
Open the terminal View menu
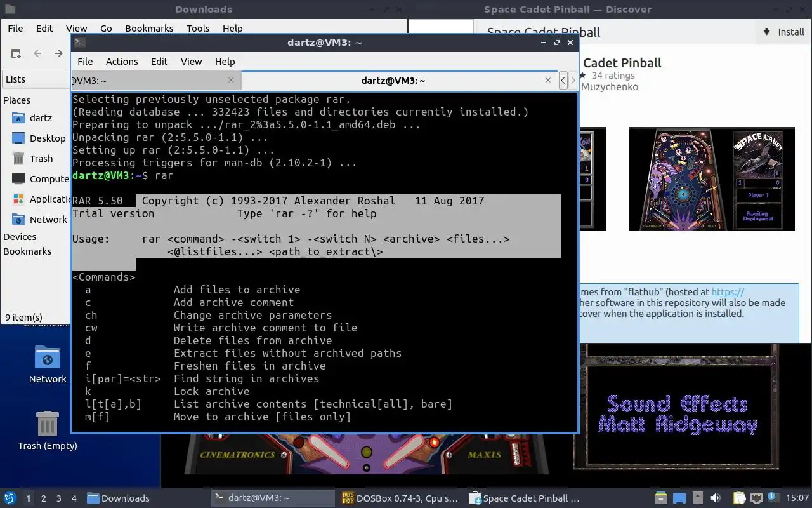[191, 62]
